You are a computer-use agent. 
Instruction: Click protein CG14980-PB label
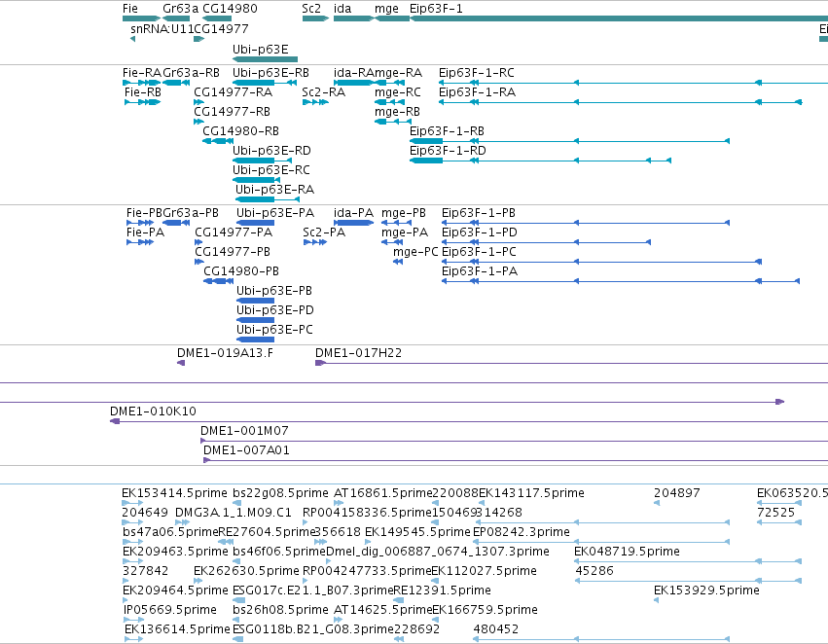pos(241,271)
